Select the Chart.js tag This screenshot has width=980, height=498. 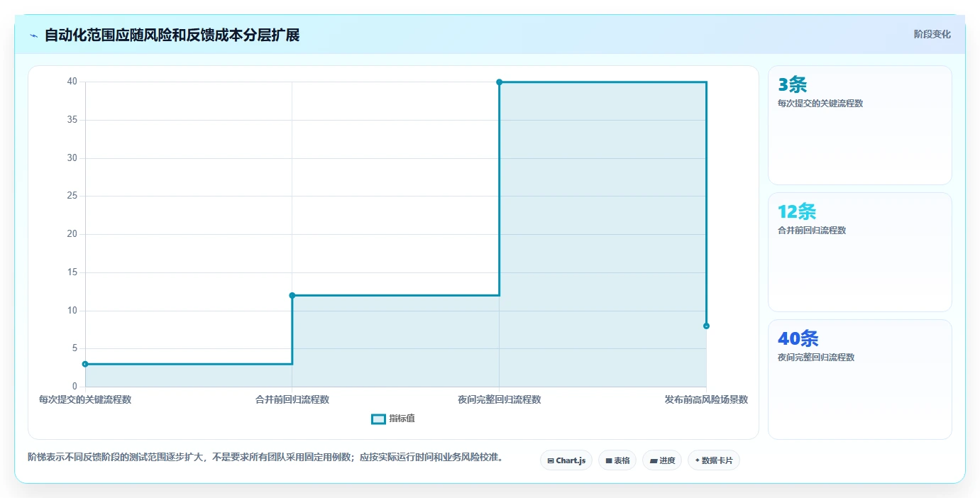click(x=566, y=460)
